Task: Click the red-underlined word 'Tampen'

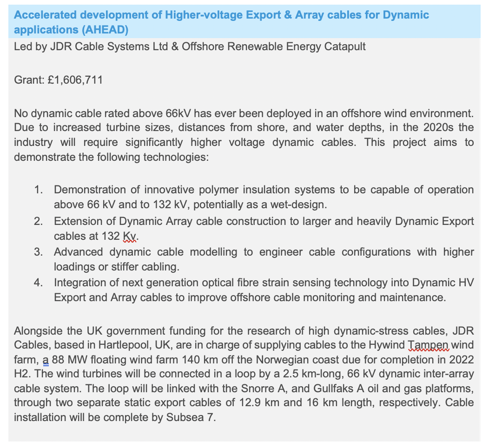Action: 428,345
